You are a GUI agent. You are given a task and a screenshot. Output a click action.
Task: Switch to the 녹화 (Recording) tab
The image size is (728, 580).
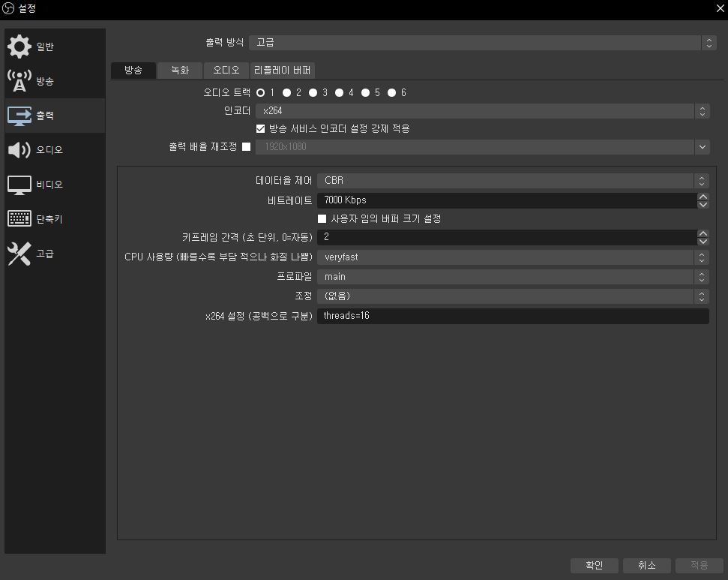pos(180,71)
